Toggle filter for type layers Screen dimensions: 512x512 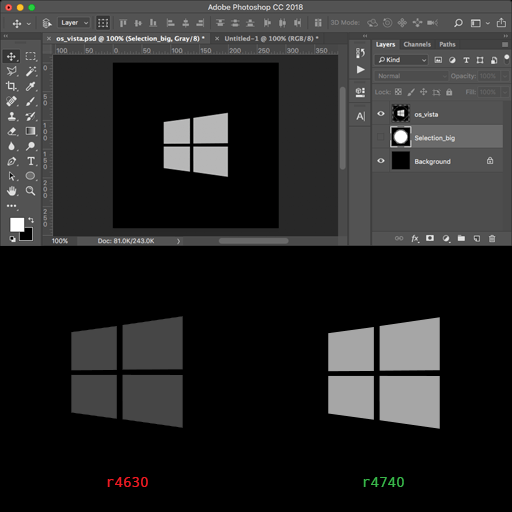pyautogui.click(x=466, y=60)
